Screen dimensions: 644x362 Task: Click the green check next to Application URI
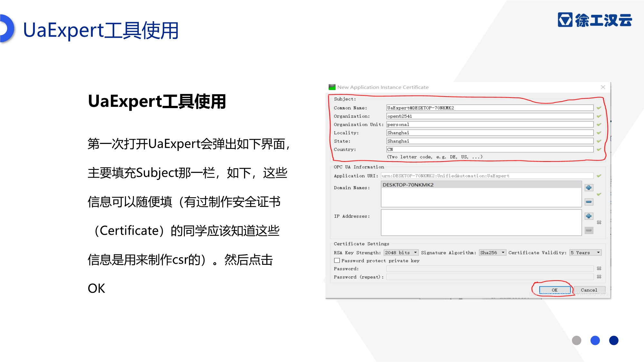(x=599, y=176)
